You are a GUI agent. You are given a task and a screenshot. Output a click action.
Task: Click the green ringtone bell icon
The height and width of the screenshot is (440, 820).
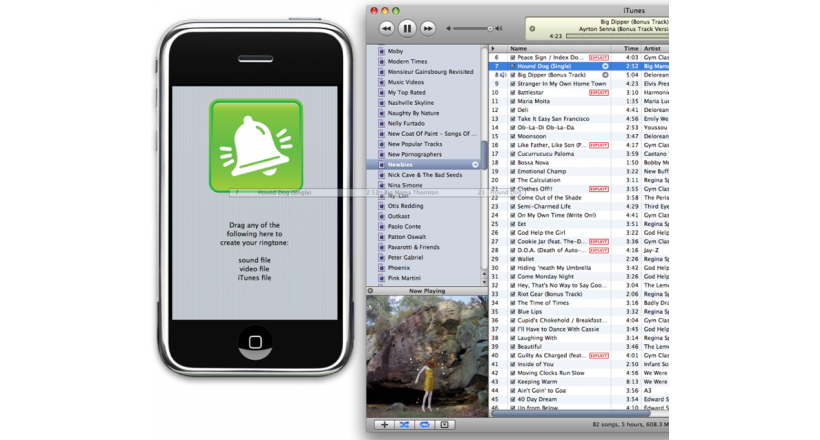[x=256, y=145]
